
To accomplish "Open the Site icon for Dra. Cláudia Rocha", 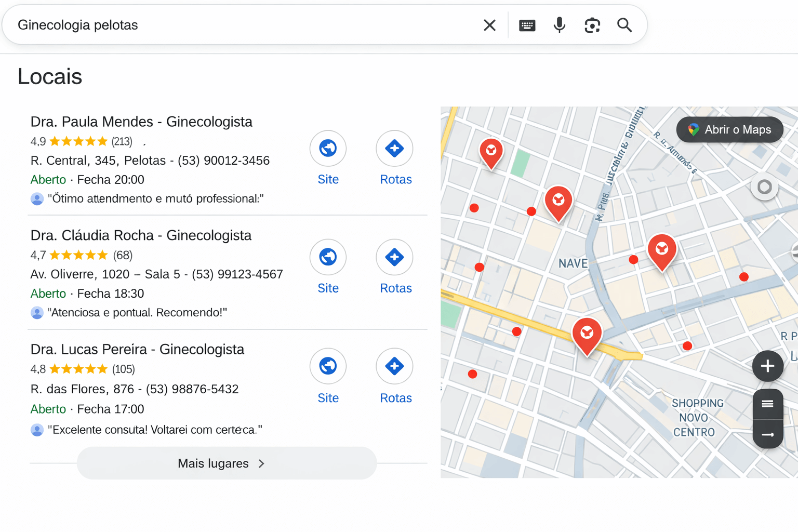I will (x=328, y=257).
